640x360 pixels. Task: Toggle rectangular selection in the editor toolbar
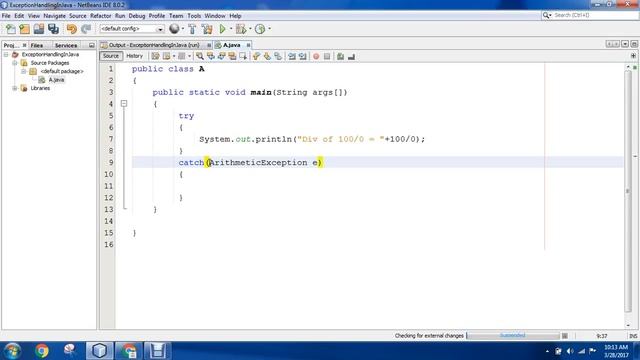point(243,56)
